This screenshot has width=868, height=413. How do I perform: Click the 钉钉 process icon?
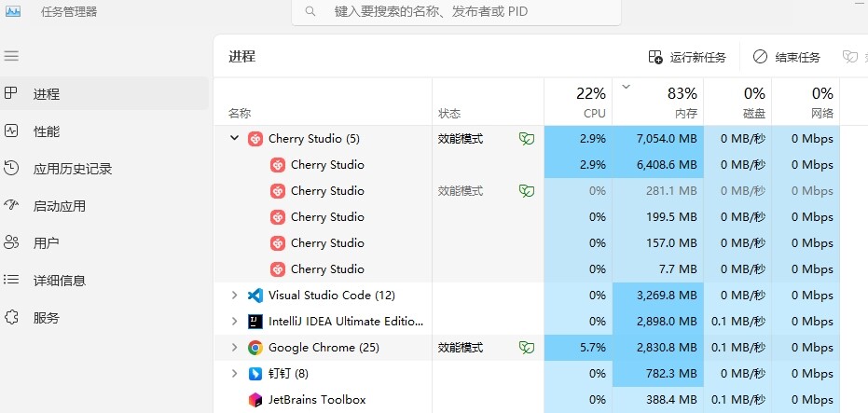[255, 374]
